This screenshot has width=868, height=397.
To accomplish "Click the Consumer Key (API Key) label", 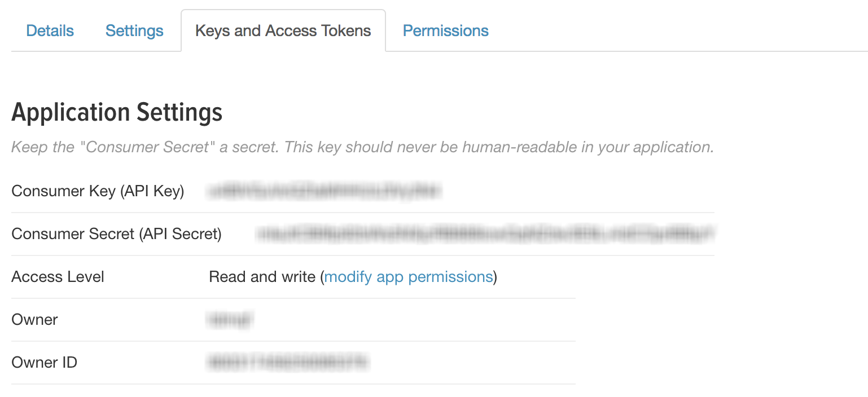I will pyautogui.click(x=98, y=192).
